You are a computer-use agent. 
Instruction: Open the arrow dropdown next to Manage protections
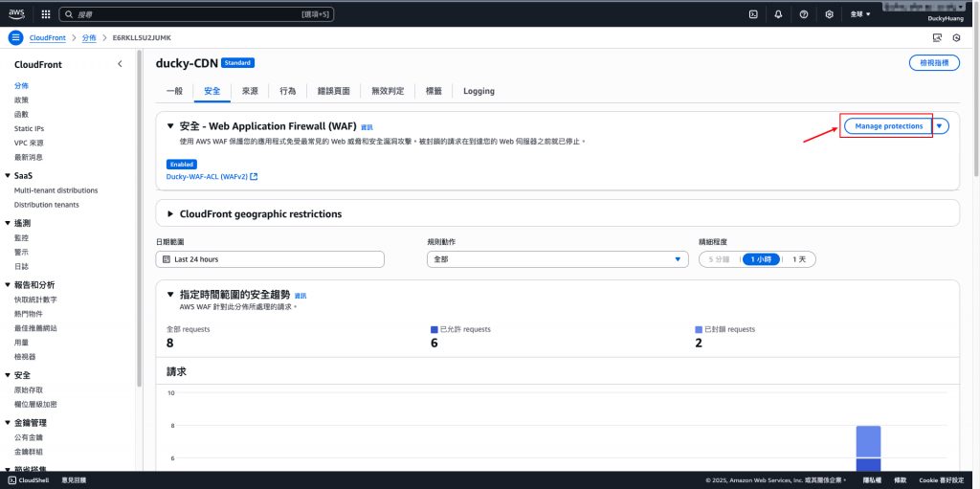click(939, 125)
